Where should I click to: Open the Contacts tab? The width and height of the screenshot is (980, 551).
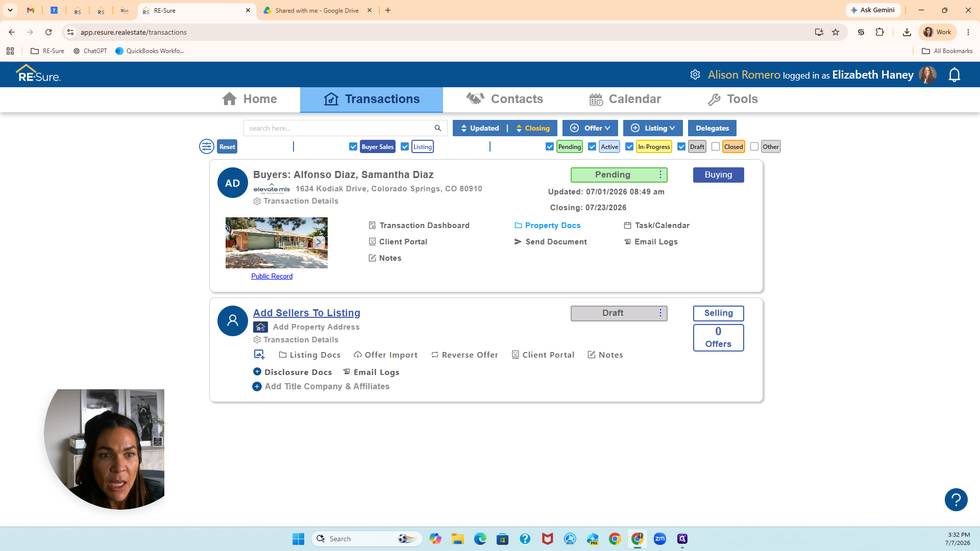tap(505, 99)
